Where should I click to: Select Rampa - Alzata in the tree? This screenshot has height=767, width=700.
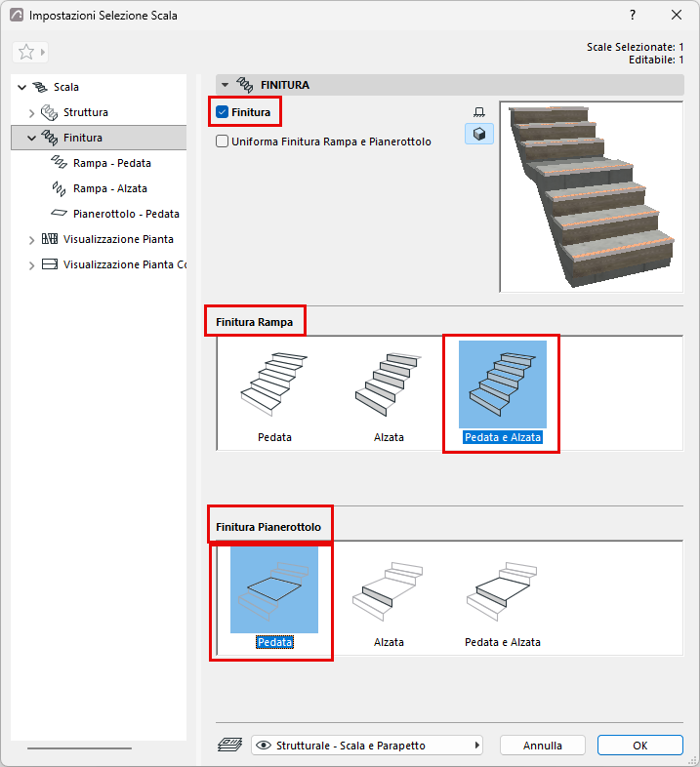point(110,188)
